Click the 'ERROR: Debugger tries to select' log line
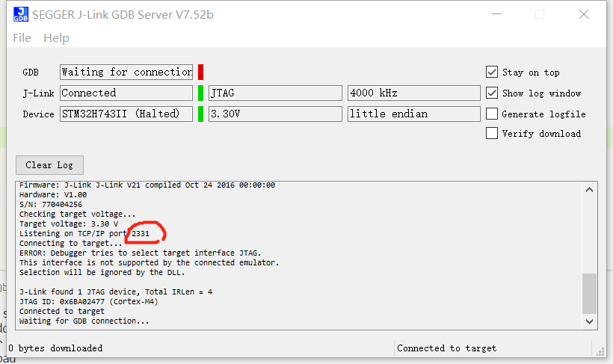Screen dimensions: 613x364 141,253
